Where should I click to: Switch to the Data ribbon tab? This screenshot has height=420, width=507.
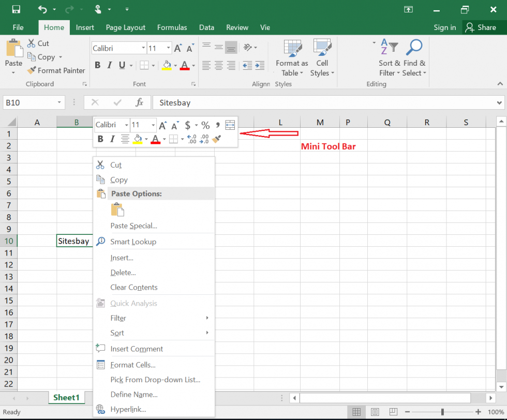pos(206,27)
